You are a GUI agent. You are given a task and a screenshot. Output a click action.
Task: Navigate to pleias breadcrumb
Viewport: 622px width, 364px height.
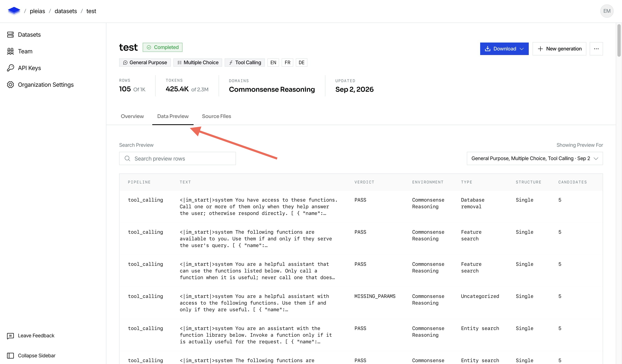point(38,11)
